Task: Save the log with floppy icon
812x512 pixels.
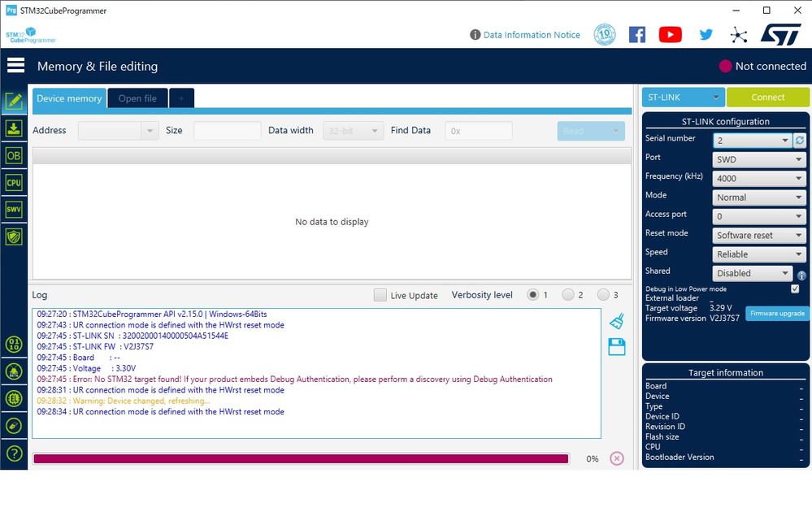Action: pos(616,346)
